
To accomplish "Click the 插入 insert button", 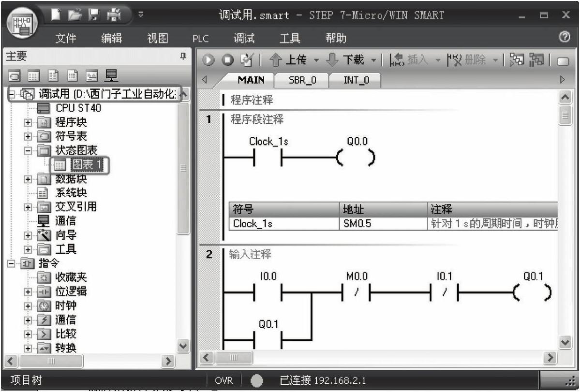I will (x=410, y=60).
